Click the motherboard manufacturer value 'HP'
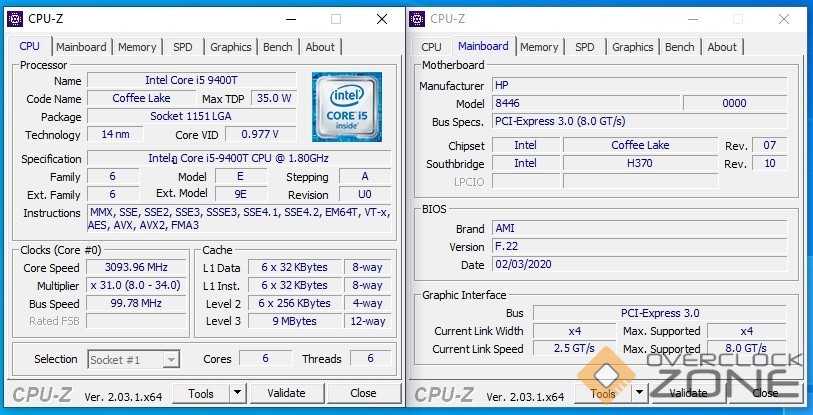The width and height of the screenshot is (813, 415). 639,85
